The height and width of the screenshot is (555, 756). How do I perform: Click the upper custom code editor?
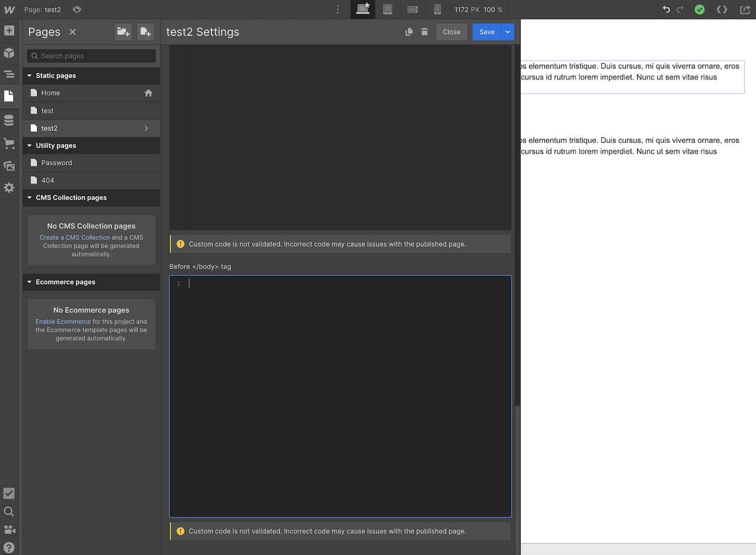click(340, 138)
